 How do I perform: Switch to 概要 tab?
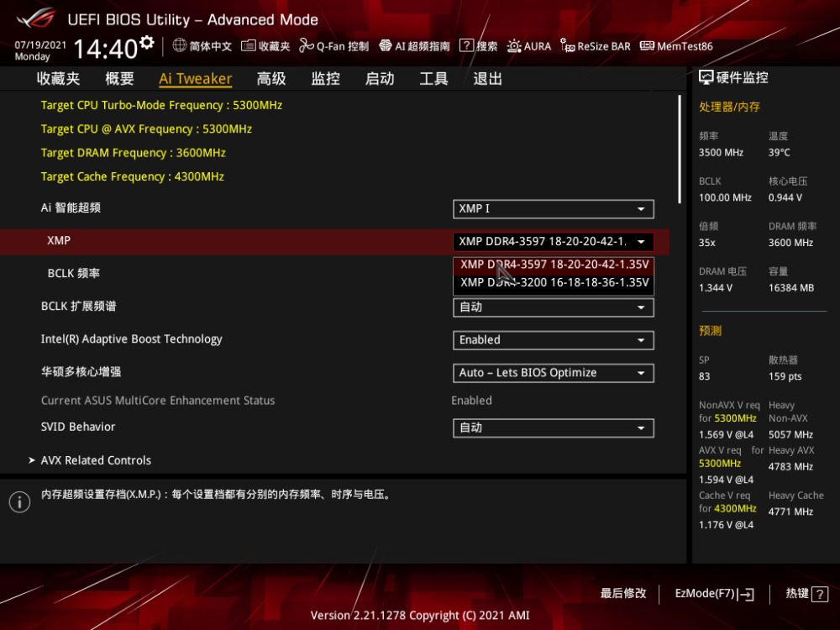click(x=119, y=79)
